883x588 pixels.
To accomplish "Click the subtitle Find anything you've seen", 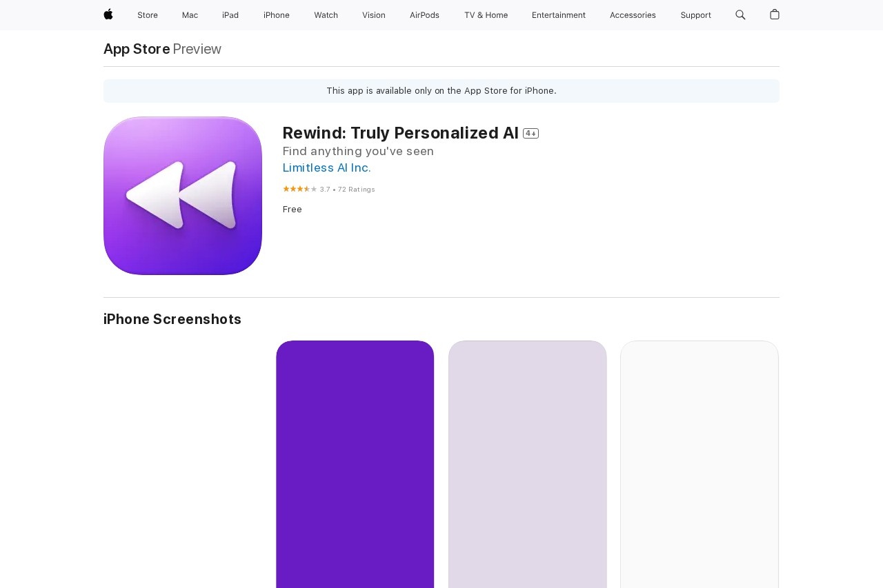I will (x=358, y=151).
